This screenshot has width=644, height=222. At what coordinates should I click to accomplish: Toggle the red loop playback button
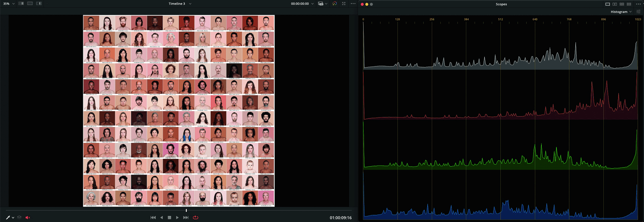tap(196, 218)
